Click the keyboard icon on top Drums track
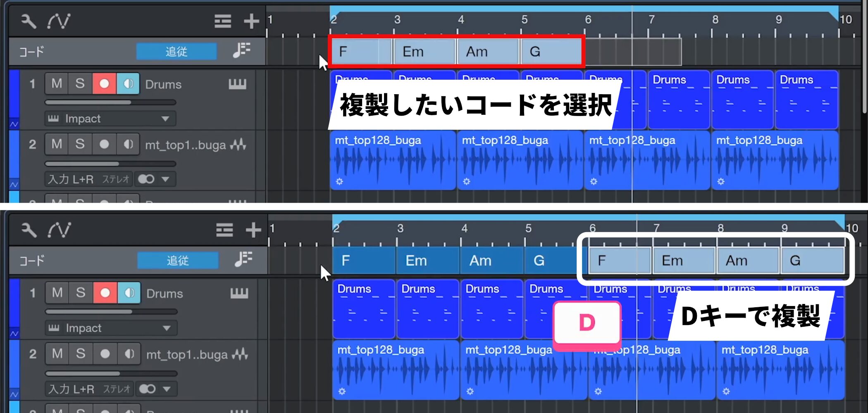 point(237,84)
